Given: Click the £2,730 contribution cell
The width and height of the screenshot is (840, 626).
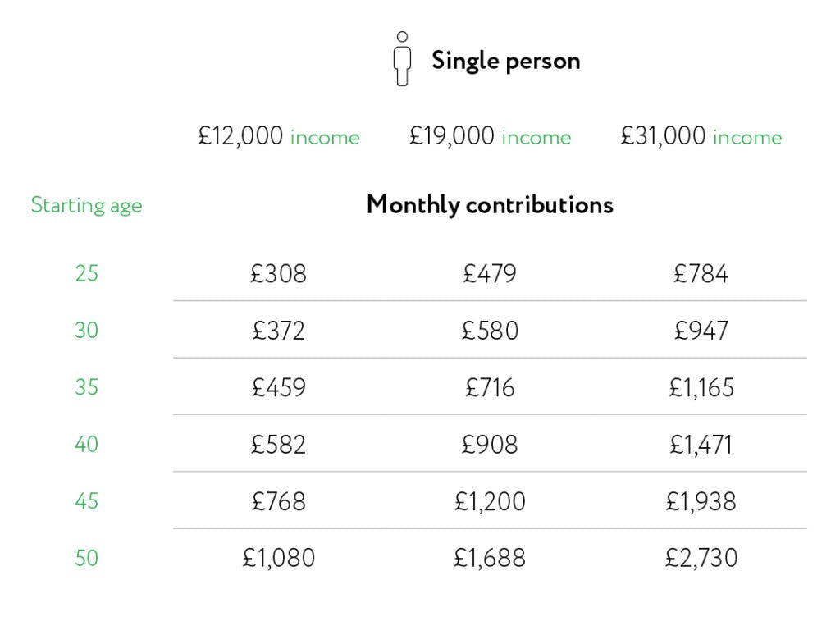Looking at the screenshot, I should click(x=701, y=558).
